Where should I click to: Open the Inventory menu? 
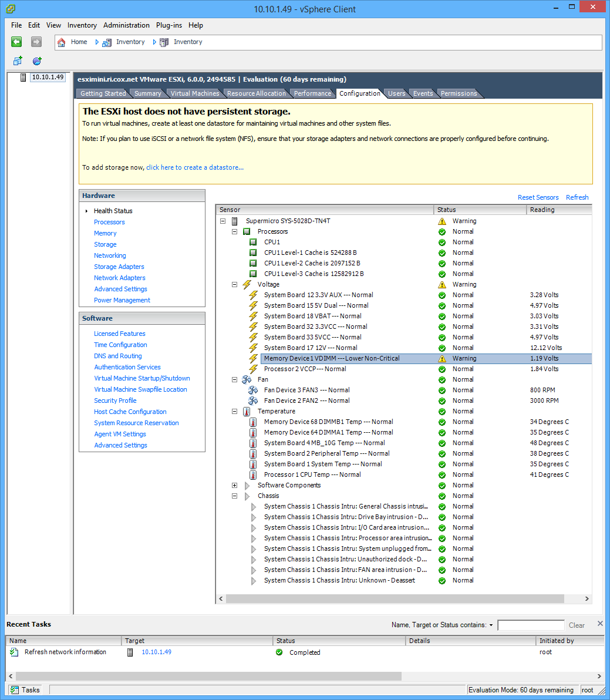(82, 25)
